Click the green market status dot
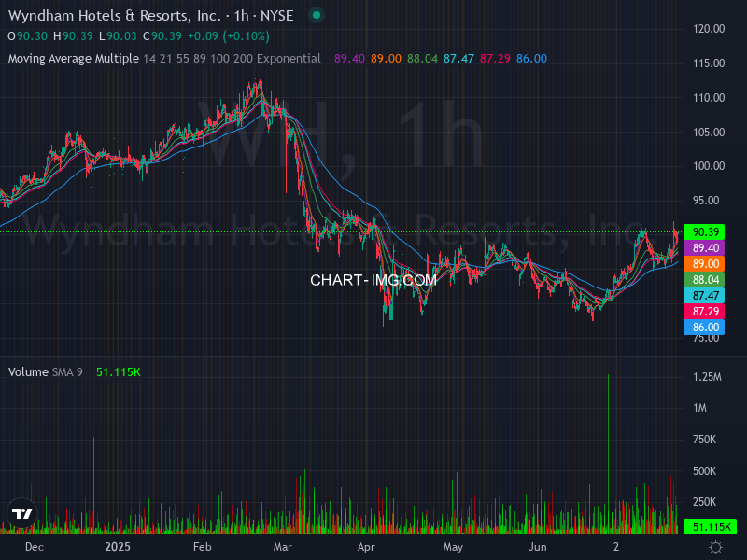This screenshot has height=560, width=747. [x=316, y=15]
